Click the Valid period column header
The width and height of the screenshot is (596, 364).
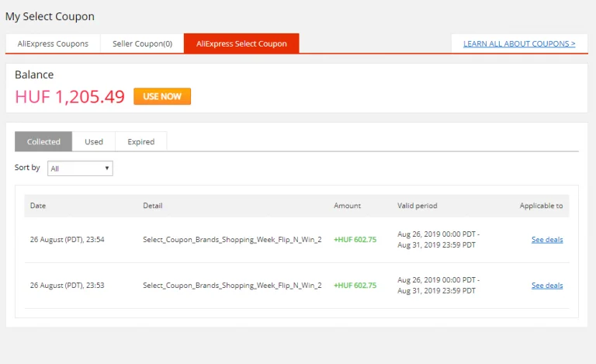click(x=418, y=206)
